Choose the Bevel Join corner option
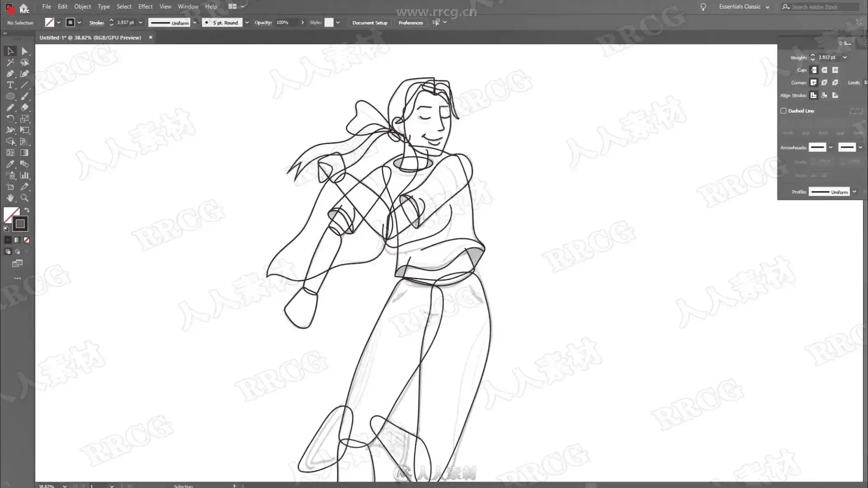The image size is (868, 488). pyautogui.click(x=835, y=83)
